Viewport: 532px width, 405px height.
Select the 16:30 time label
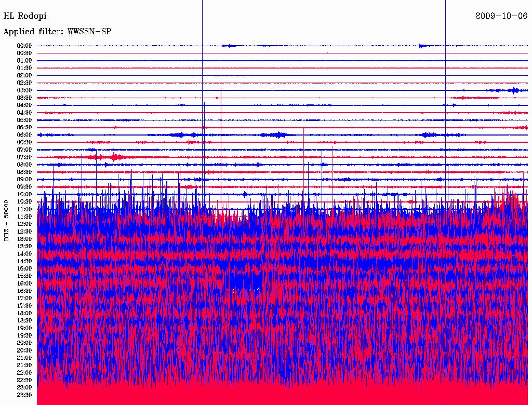(x=24, y=291)
